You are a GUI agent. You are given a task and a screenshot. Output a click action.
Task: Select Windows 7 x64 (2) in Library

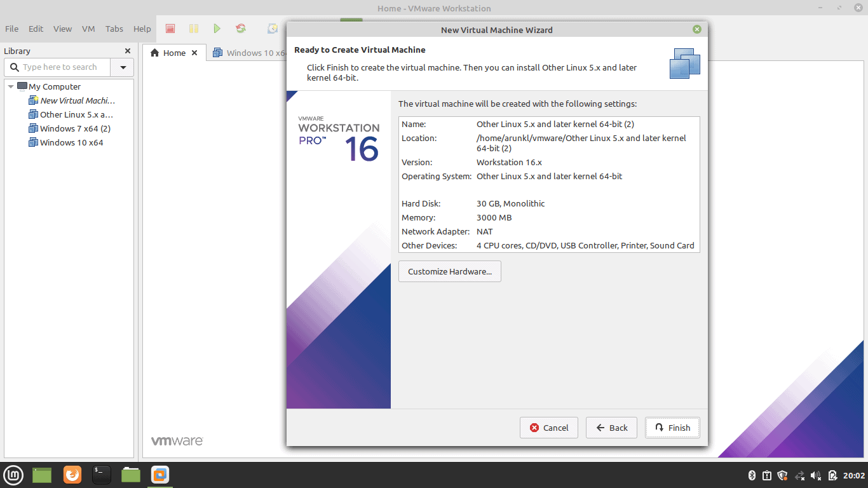click(x=70, y=128)
